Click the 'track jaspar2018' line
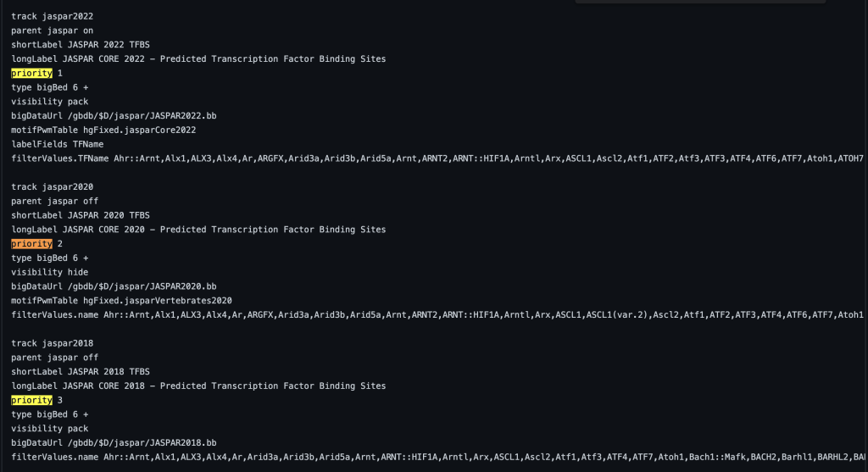The width and height of the screenshot is (868, 472). [52, 343]
